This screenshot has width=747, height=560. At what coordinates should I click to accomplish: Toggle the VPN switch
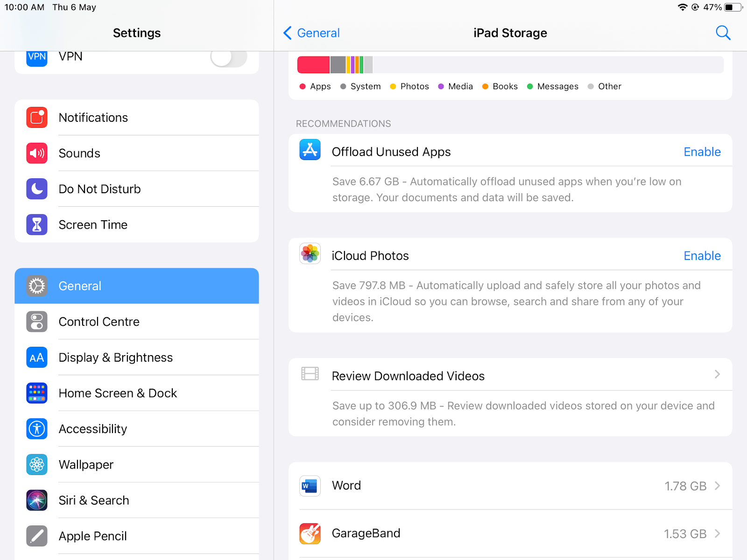[228, 58]
